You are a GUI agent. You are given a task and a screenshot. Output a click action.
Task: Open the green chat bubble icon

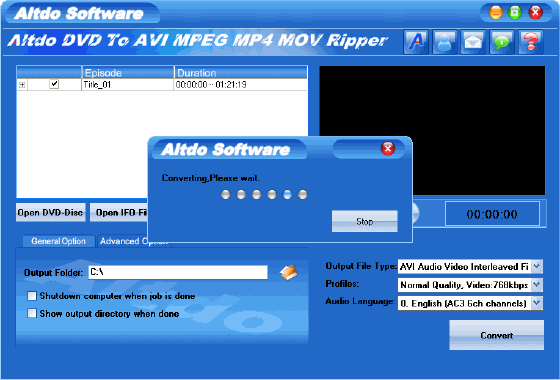point(502,42)
